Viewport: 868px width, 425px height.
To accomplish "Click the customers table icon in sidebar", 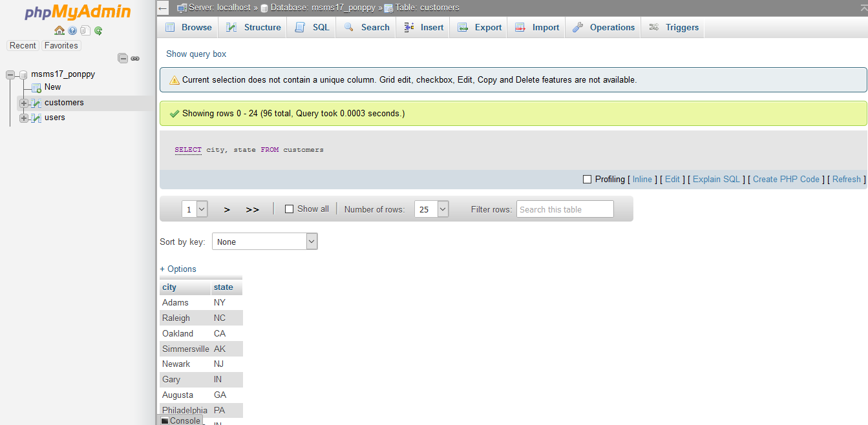I will pos(36,103).
